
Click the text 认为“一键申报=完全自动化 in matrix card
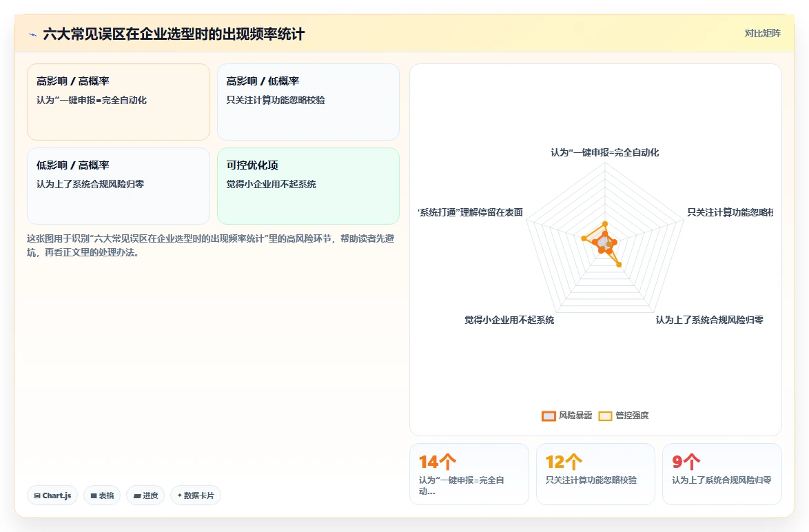92,100
